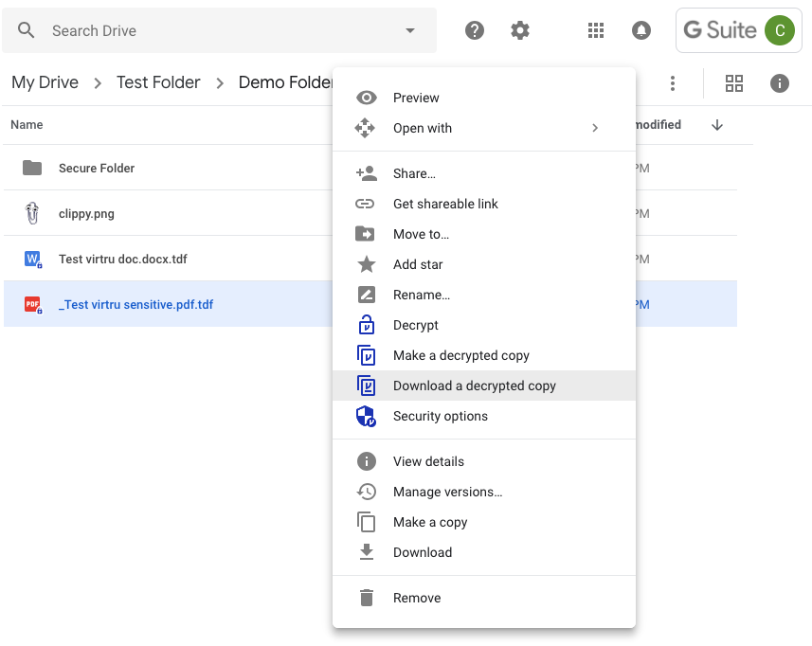
Task: Open the notifications bell icon
Action: (641, 30)
